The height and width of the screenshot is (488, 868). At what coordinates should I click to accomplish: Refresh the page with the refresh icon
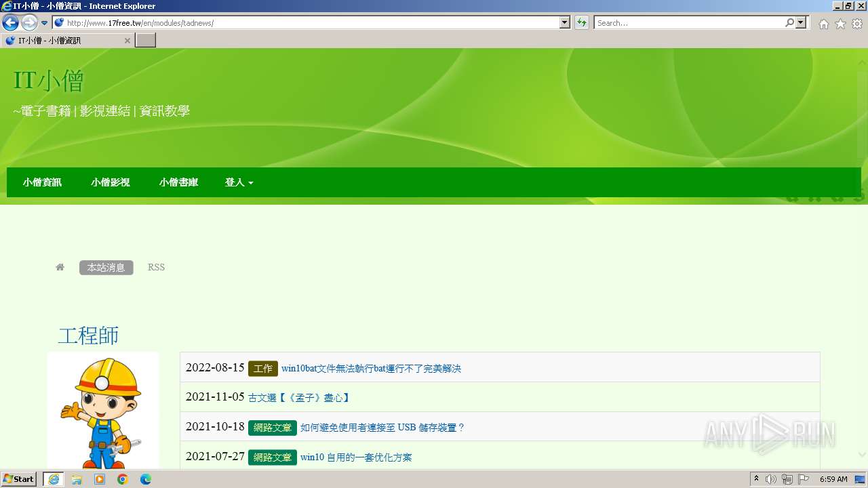581,22
